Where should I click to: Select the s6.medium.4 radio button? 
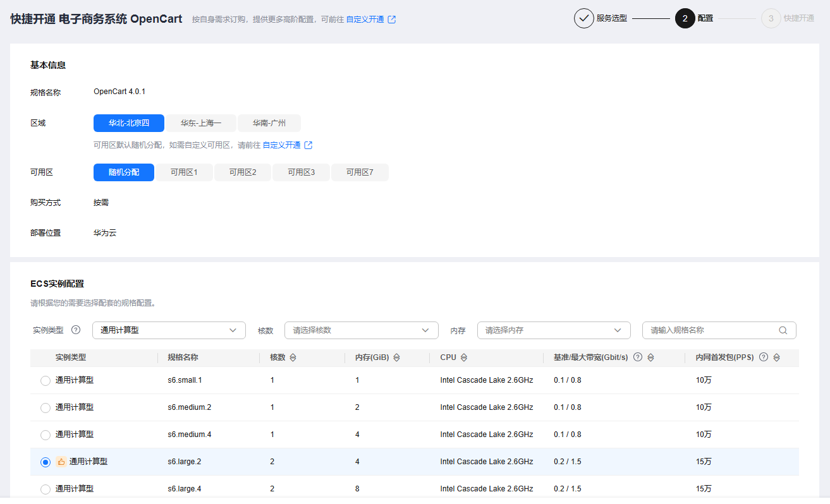[x=46, y=435]
